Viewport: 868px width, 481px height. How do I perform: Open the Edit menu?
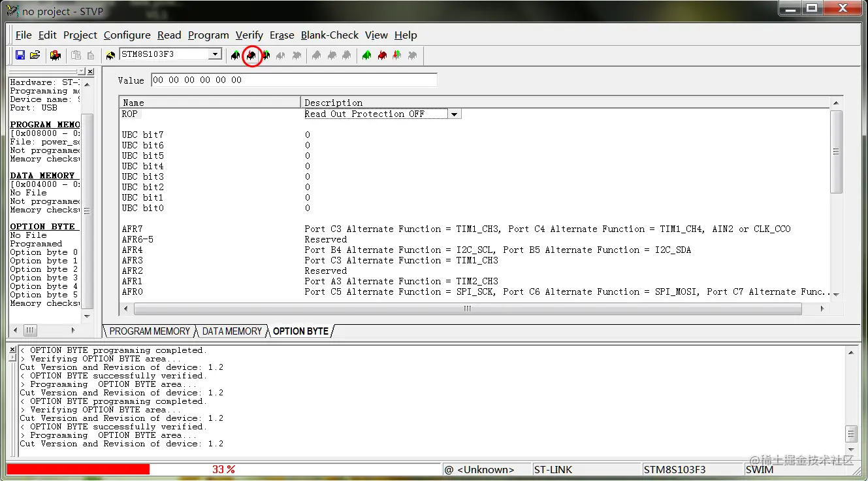[x=48, y=35]
